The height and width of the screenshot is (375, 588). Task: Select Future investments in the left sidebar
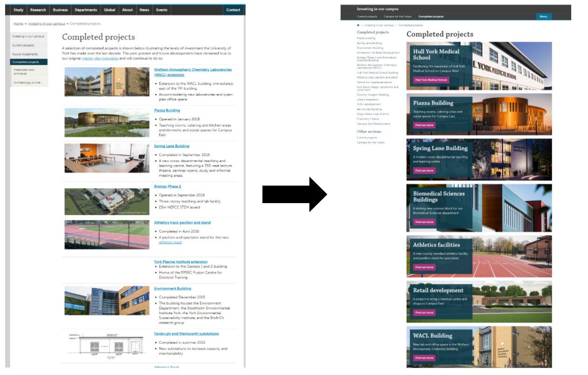tap(25, 54)
